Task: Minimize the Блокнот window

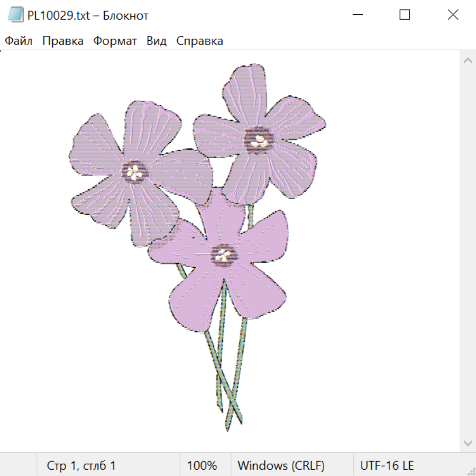Action: point(356,15)
